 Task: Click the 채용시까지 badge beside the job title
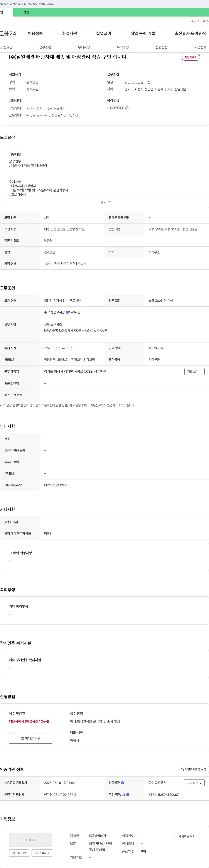pyautogui.click(x=191, y=57)
